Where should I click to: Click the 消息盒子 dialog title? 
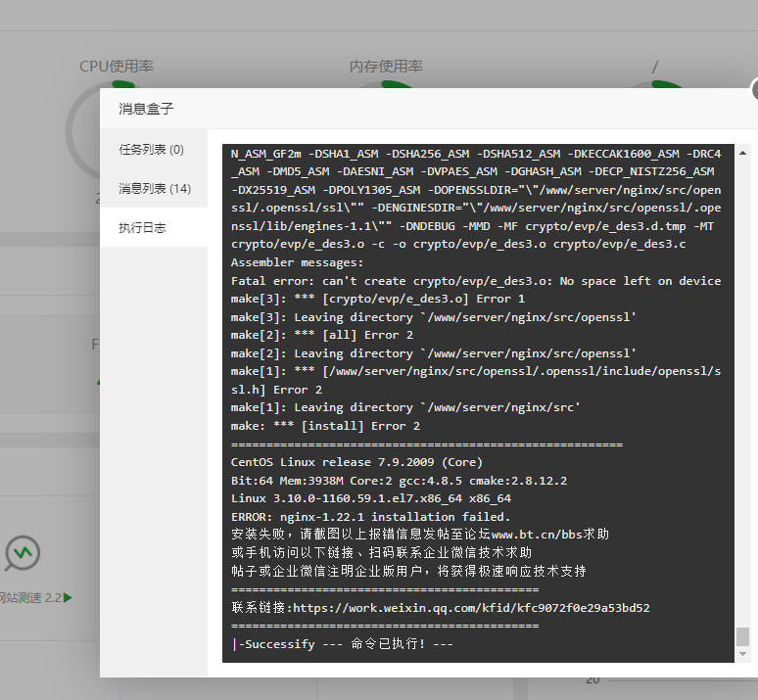click(146, 109)
